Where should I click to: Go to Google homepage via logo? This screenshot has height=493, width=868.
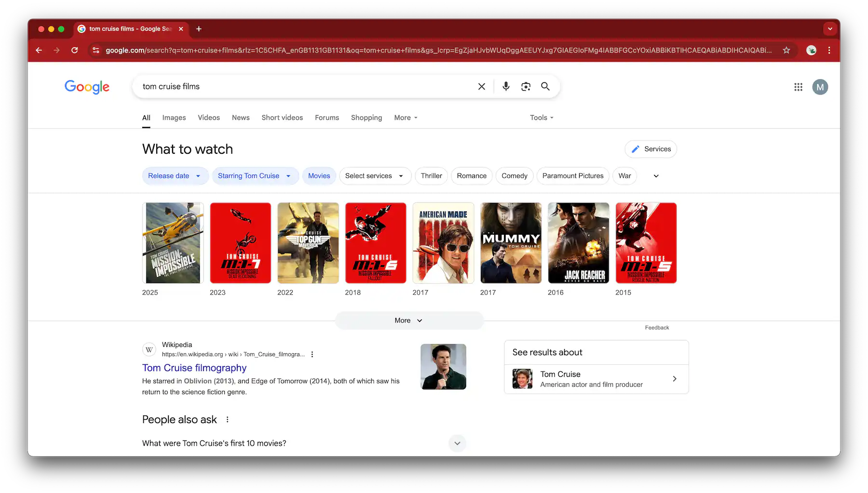coord(87,87)
